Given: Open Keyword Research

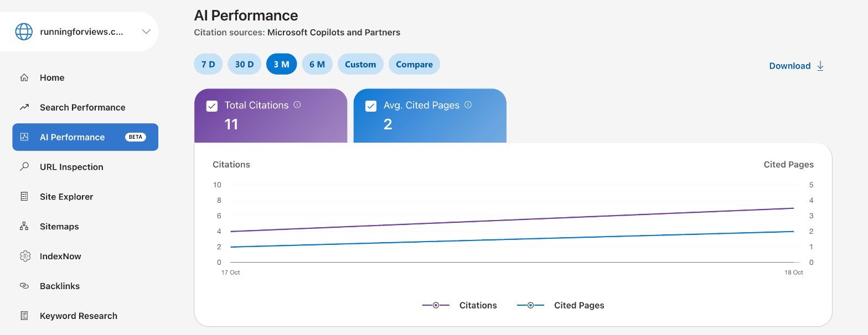Looking at the screenshot, I should 79,316.
